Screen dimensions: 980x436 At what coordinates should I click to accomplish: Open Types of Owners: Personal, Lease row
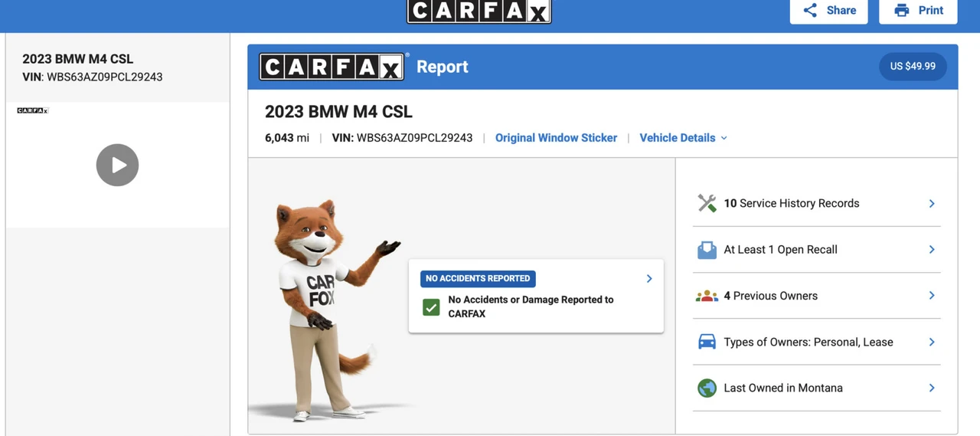point(816,342)
